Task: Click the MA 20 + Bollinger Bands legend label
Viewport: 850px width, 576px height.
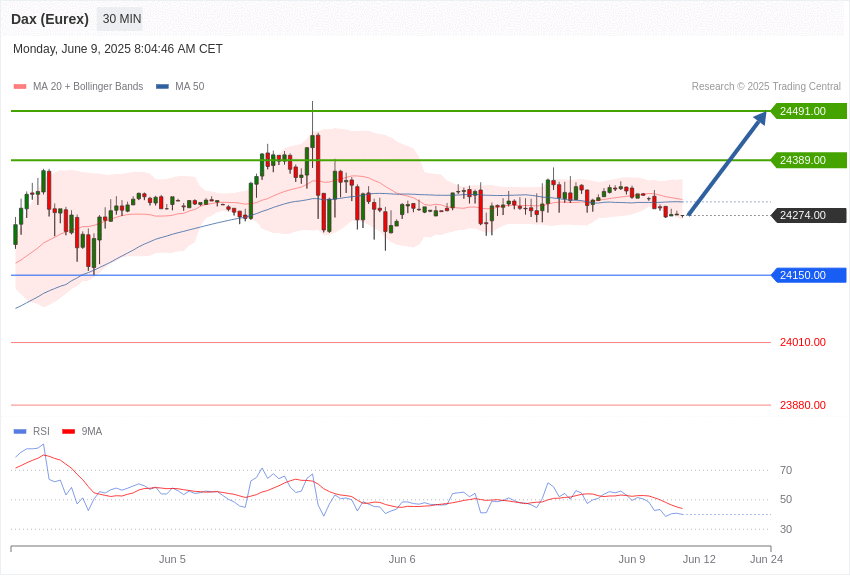Action: coord(88,86)
